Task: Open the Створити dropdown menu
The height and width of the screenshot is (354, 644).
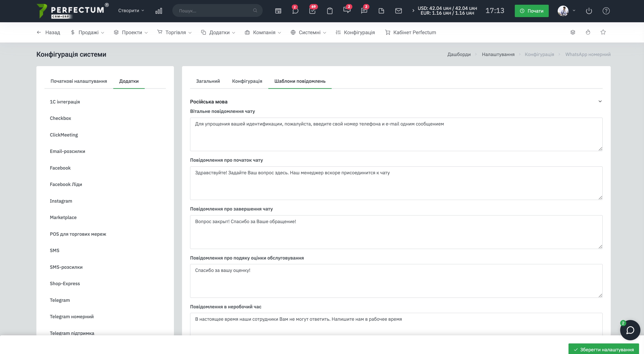Action: point(131,11)
